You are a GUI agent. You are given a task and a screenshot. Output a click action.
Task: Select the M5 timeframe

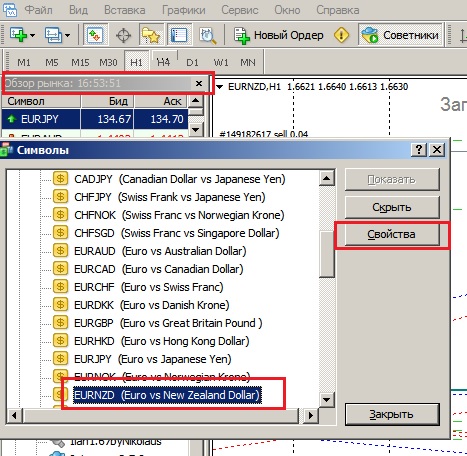tap(52, 62)
